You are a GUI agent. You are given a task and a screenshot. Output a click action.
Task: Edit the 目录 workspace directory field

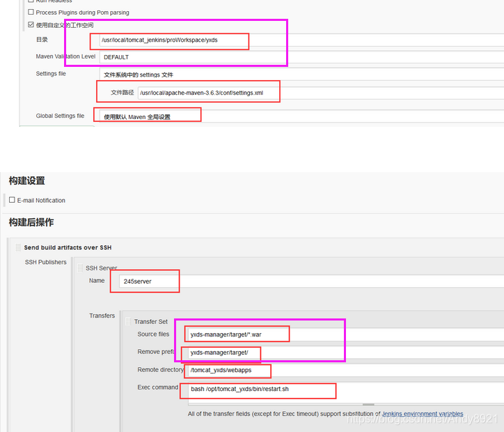301,40
